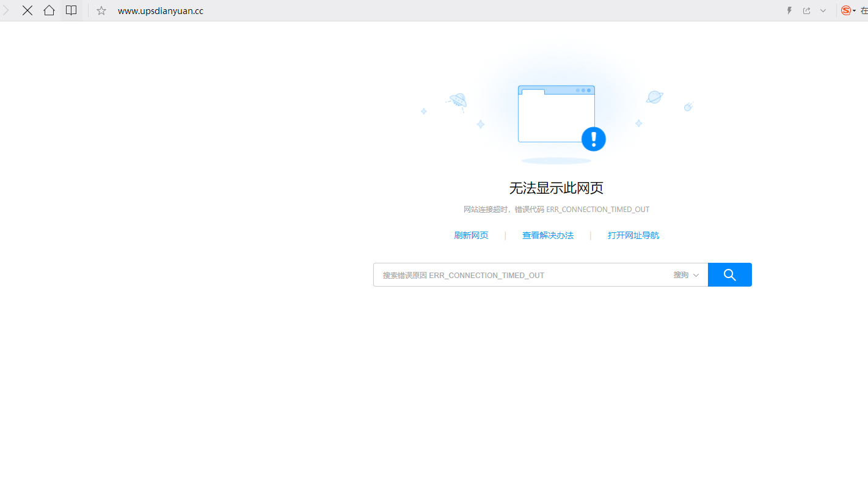
Task: Activate reading mode via the open-book icon
Action: (71, 10)
